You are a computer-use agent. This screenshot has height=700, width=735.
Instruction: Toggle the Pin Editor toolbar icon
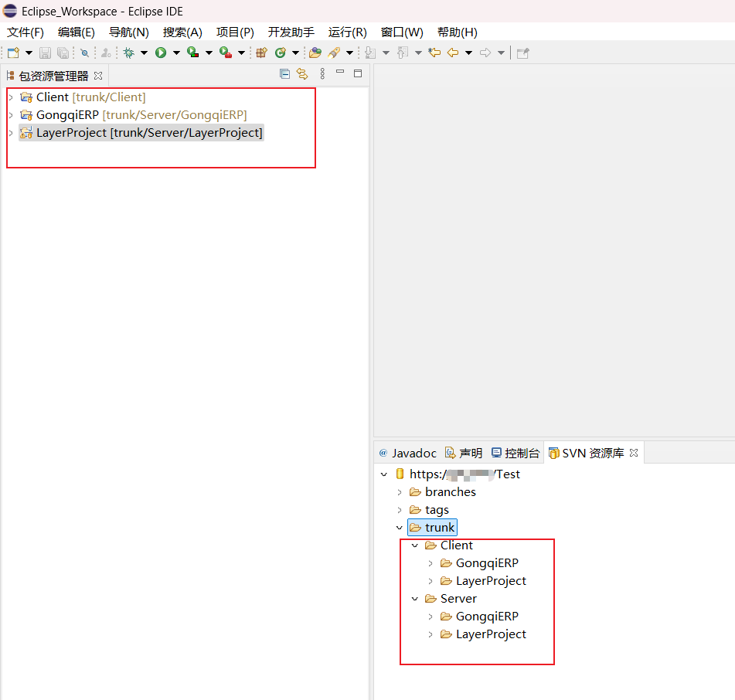point(522,53)
